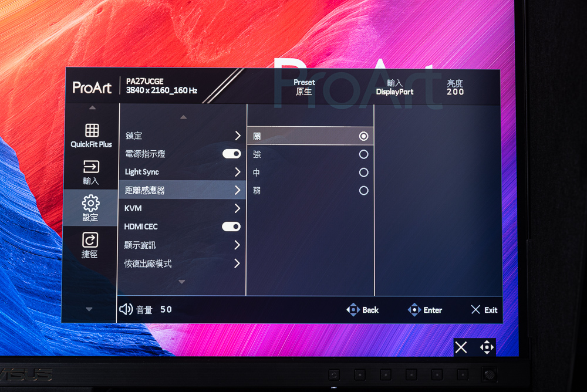This screenshot has width=587, height=392.
Task: Click the HDMI CEC label
Action: coord(141,227)
